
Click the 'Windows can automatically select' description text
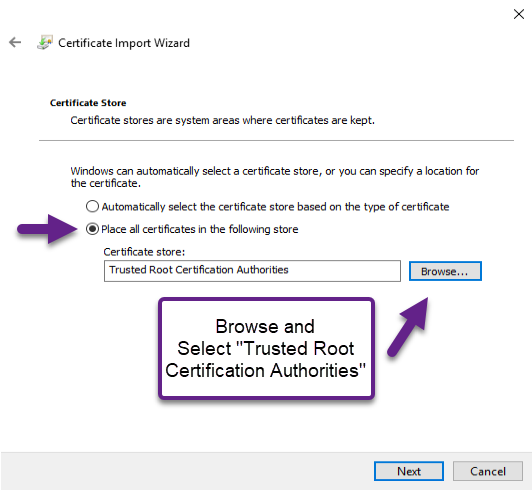pos(275,177)
